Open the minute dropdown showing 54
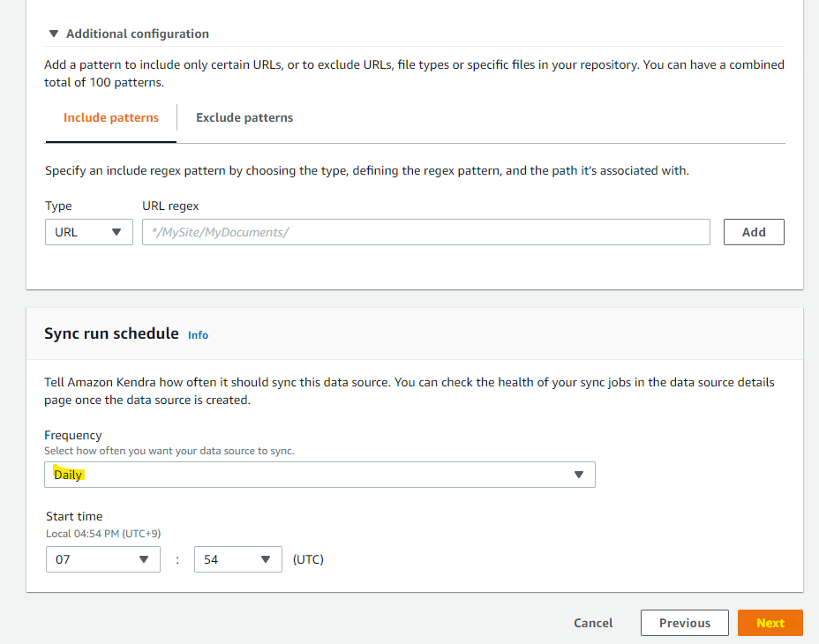 [x=237, y=559]
